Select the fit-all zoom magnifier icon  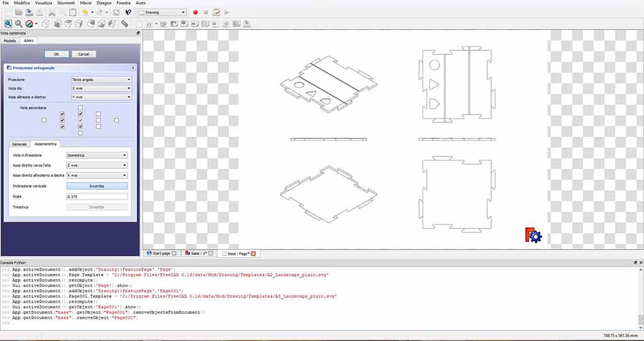click(x=8, y=24)
